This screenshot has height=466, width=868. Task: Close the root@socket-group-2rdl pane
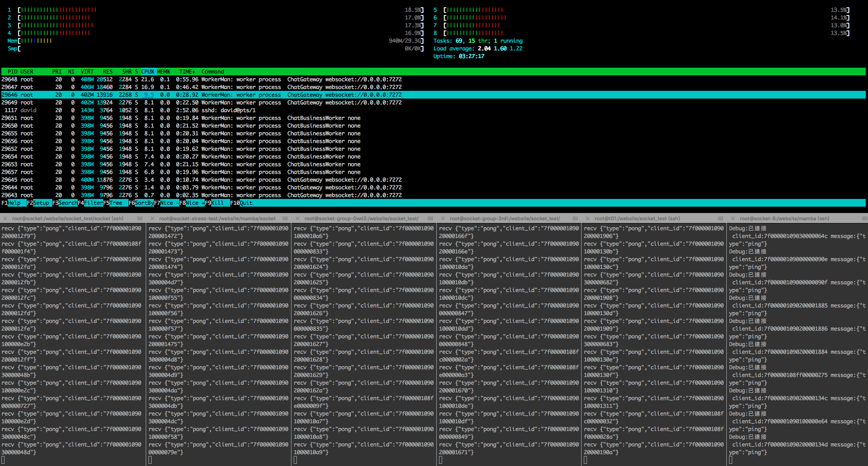[x=443, y=218]
